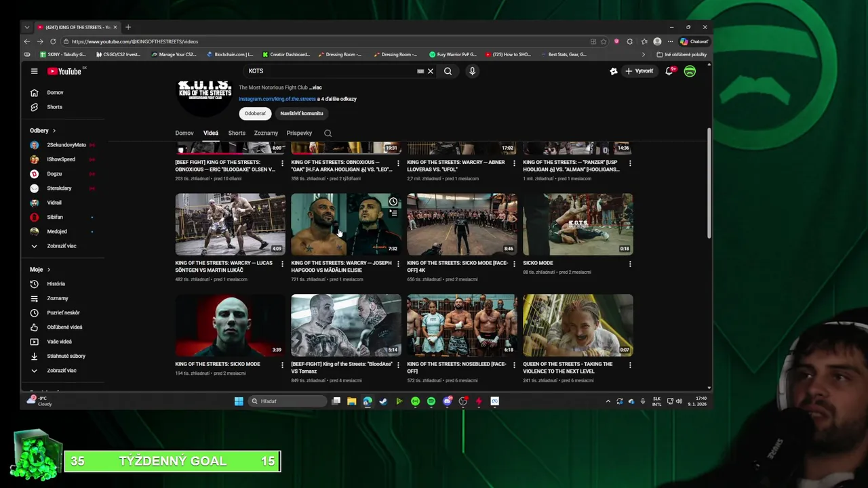Open the YouTube hamburger guide menu

click(x=34, y=71)
